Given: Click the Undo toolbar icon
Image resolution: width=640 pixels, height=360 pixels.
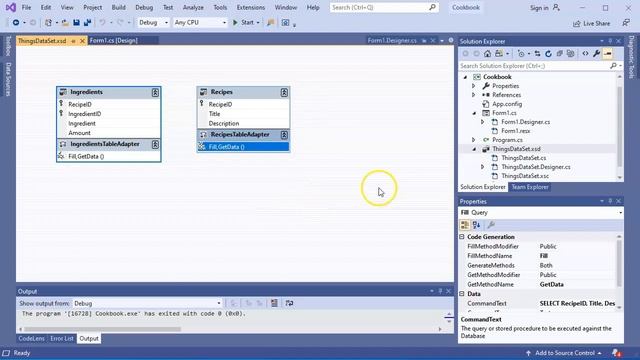Looking at the screenshot, I should coord(102,22).
